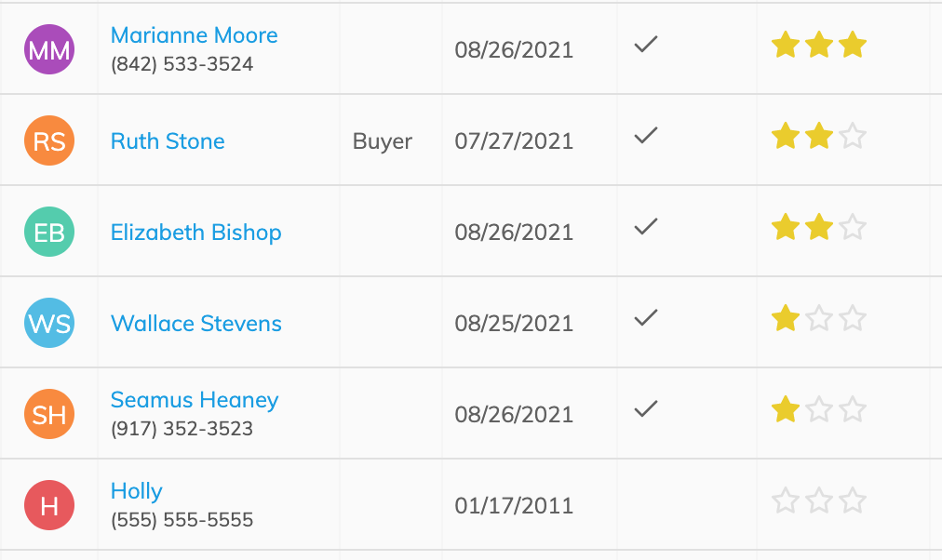Viewport: 942px width, 560px height.
Task: Click Marianne Moore's purple MM avatar
Action: click(49, 49)
